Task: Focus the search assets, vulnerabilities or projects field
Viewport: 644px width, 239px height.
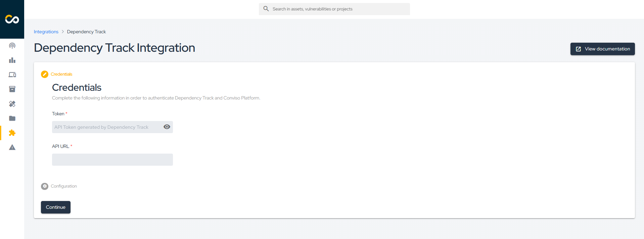Action: (334, 9)
